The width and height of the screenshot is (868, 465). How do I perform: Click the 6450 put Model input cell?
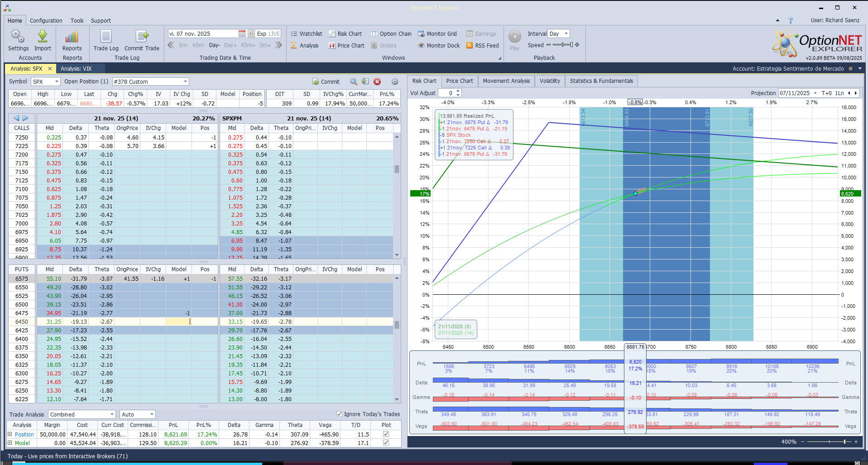pos(179,321)
